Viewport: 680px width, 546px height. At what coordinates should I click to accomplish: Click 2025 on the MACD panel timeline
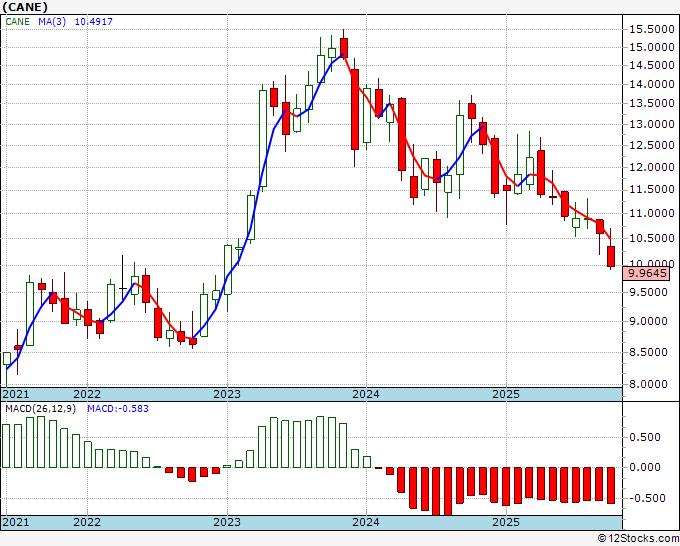click(506, 522)
